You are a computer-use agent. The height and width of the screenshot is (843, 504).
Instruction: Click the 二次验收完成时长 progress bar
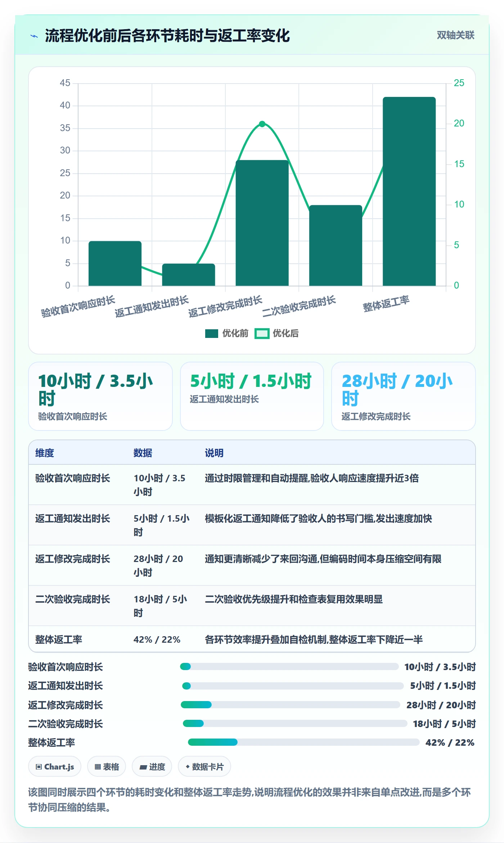[295, 723]
